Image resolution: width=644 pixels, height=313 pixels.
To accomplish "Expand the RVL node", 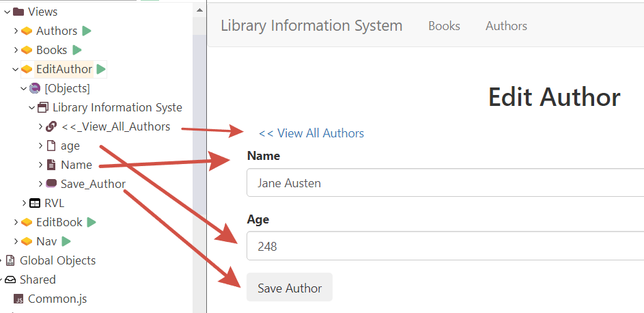I will (24, 204).
